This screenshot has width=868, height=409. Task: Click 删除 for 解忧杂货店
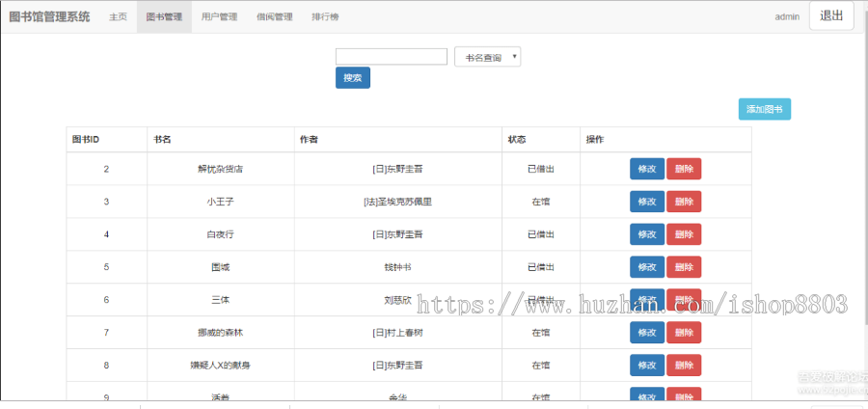click(684, 169)
